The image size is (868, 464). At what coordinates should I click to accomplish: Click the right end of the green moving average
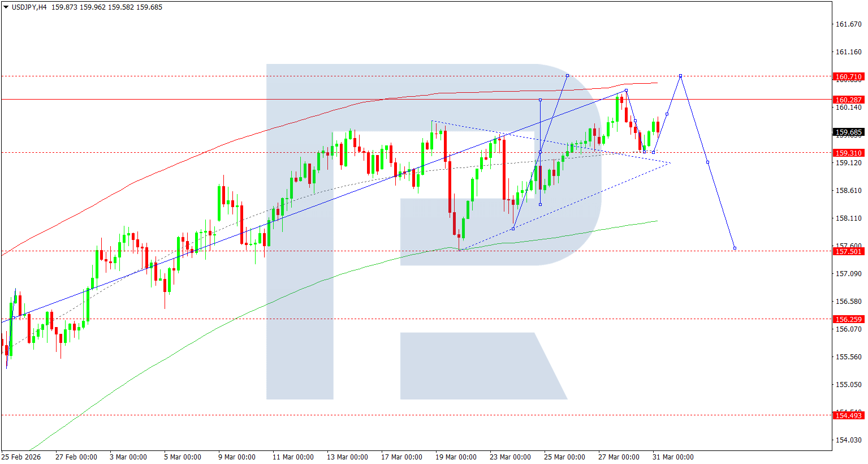pos(657,221)
